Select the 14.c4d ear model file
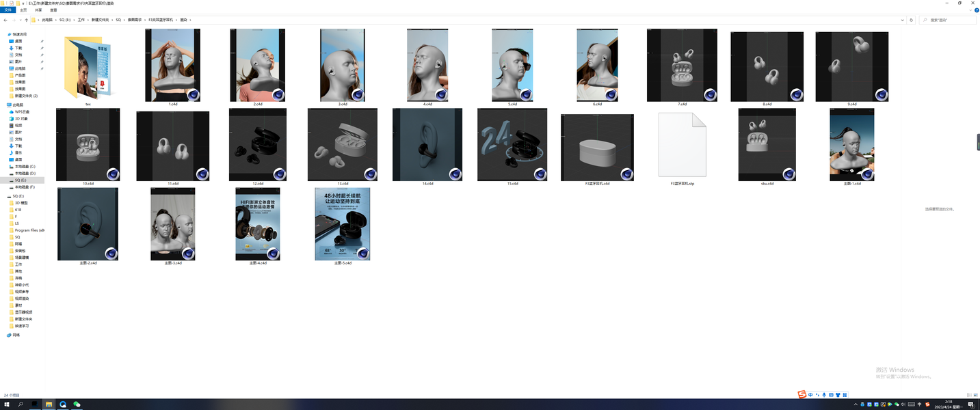This screenshot has width=980, height=410. (427, 145)
